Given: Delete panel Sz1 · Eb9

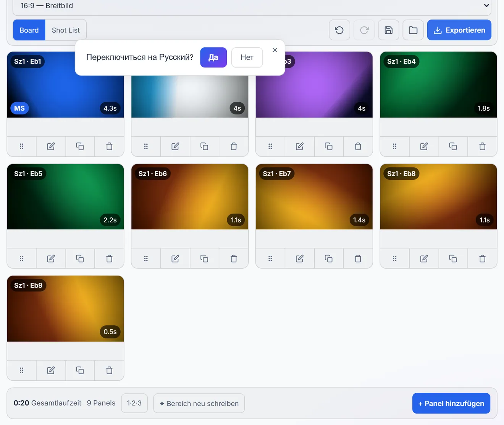Looking at the screenshot, I should point(109,370).
